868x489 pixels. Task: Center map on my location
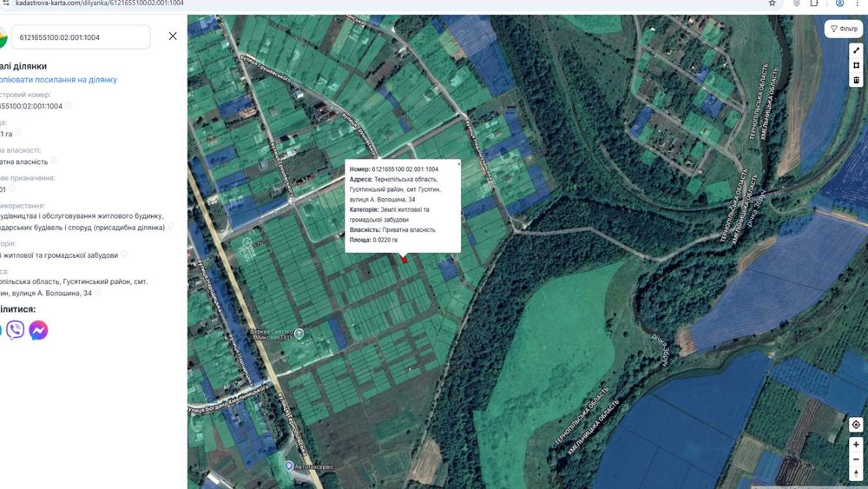[856, 425]
